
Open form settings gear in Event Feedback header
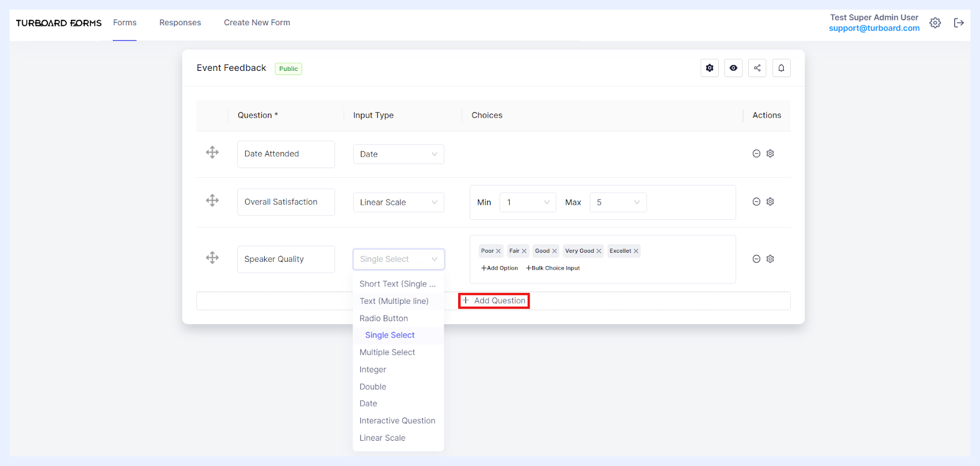710,68
